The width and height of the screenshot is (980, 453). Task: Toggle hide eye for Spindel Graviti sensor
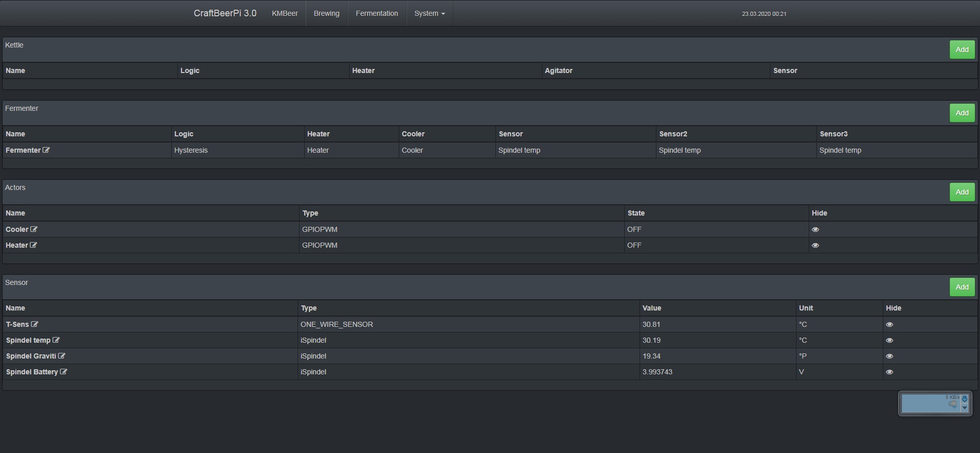tap(890, 356)
